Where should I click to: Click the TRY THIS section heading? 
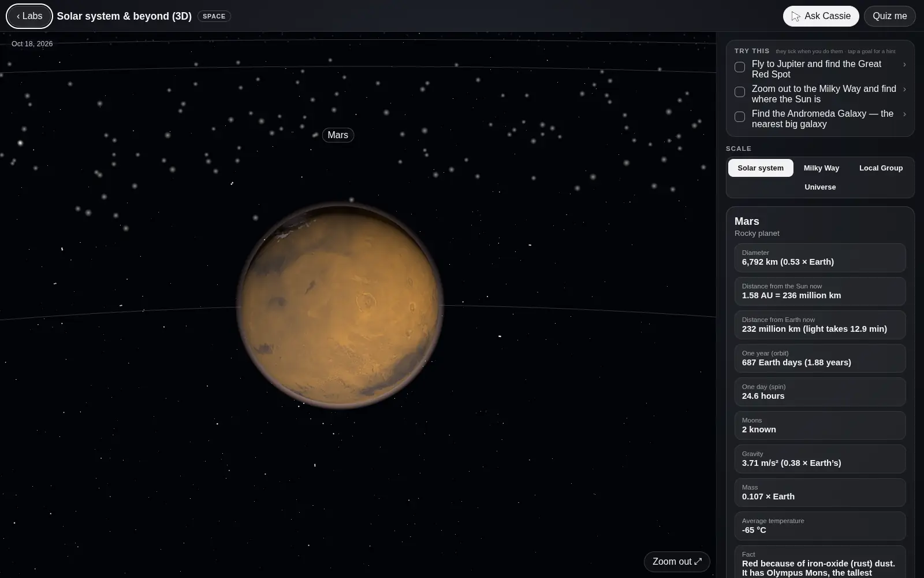pos(752,51)
